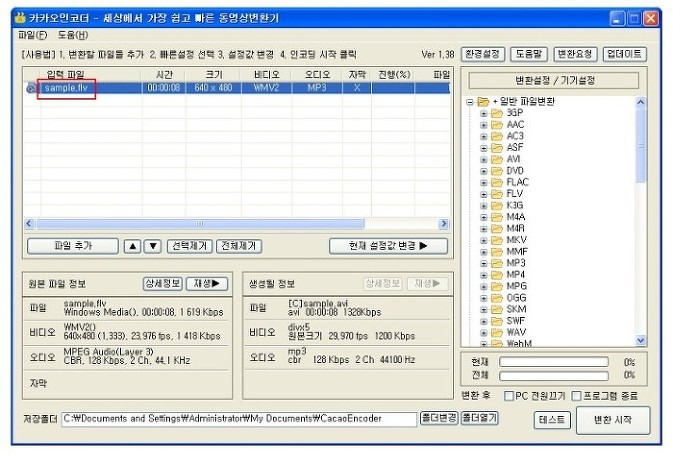Click the 폴더변경 button

pos(439,418)
